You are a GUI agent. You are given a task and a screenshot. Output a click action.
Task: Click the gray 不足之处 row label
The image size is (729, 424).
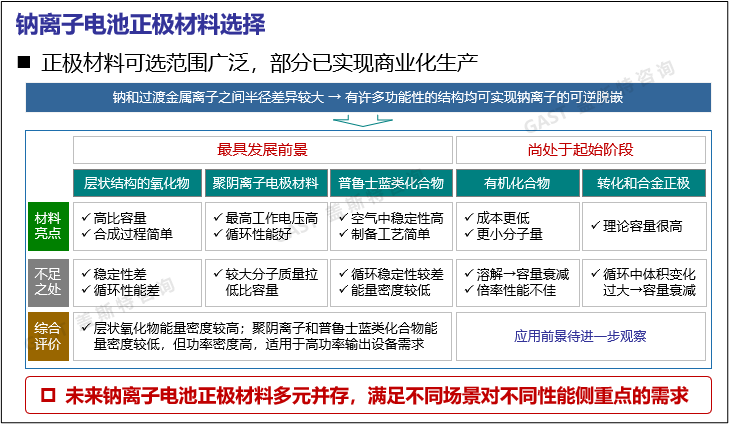pyautogui.click(x=47, y=282)
